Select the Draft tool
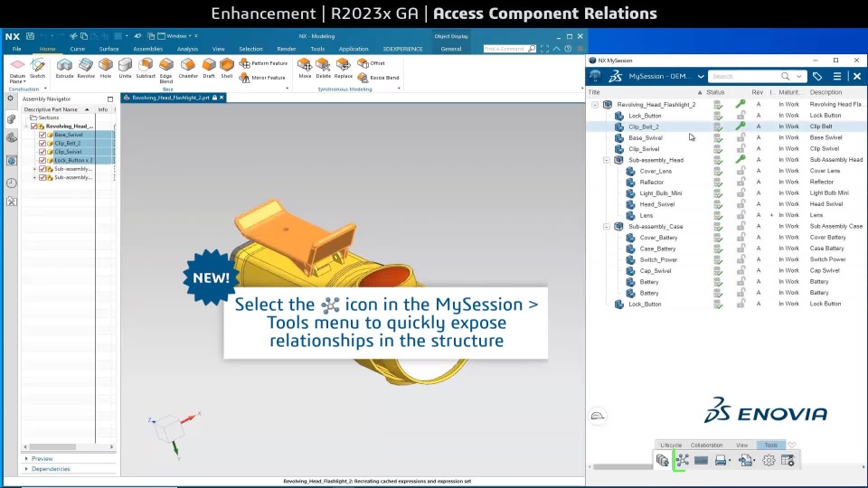The image size is (868, 488). [x=209, y=68]
